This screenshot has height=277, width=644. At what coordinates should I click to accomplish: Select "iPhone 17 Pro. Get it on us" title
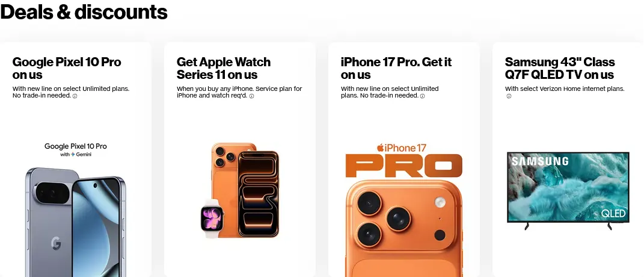point(396,68)
